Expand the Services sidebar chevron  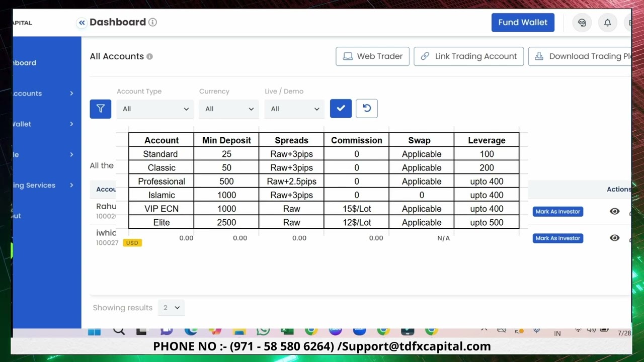[71, 186]
